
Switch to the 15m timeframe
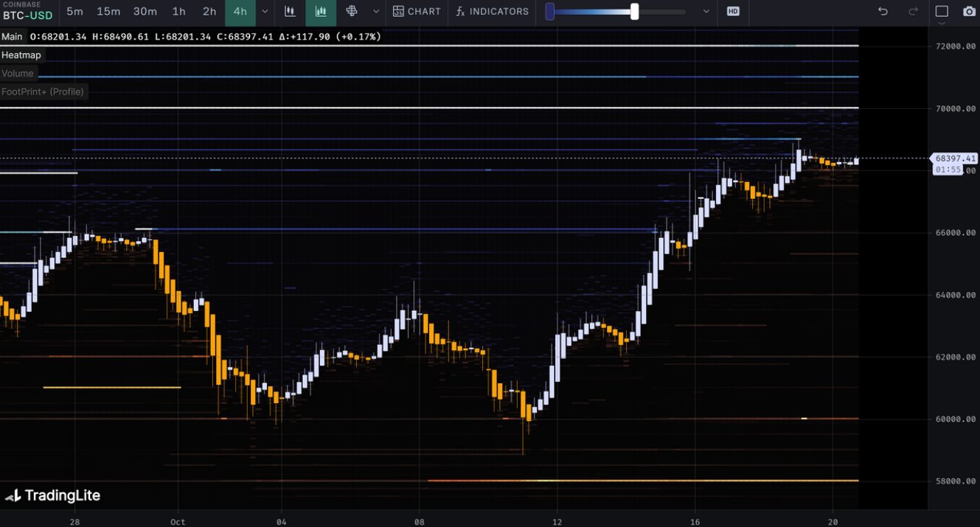pyautogui.click(x=108, y=12)
